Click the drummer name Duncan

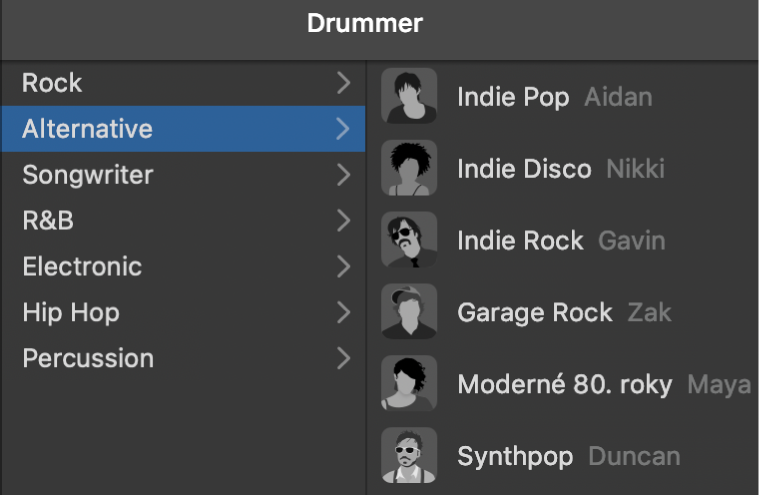pos(634,456)
